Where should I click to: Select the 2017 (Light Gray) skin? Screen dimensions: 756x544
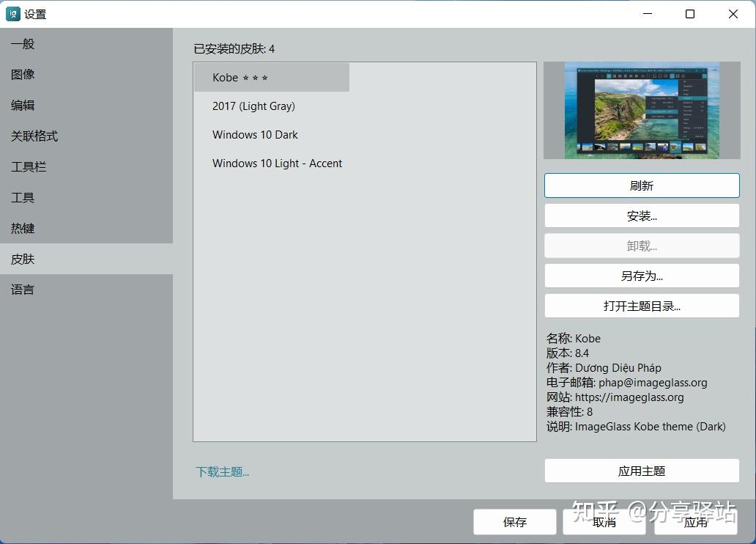(253, 106)
